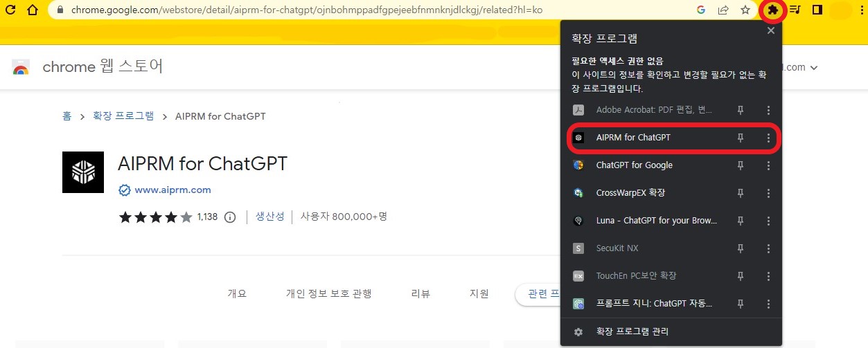
Task: Go to 홈 breadcrumb link
Action: (x=67, y=116)
